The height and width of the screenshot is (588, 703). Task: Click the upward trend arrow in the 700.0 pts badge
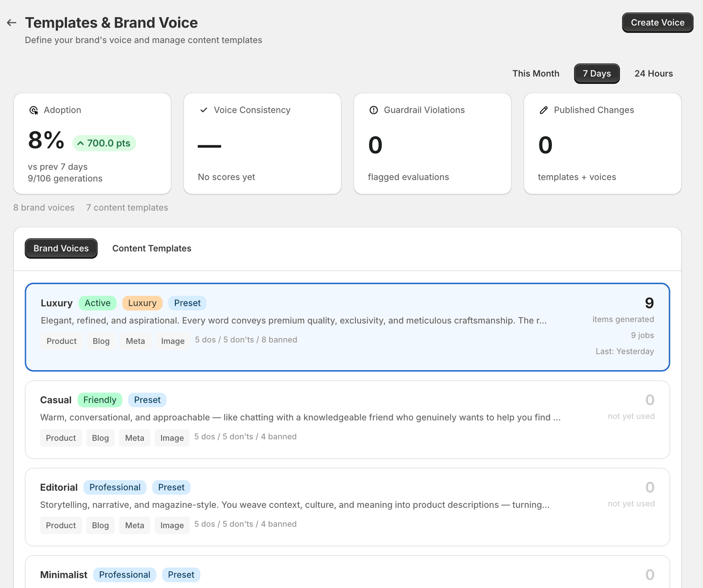click(x=81, y=143)
